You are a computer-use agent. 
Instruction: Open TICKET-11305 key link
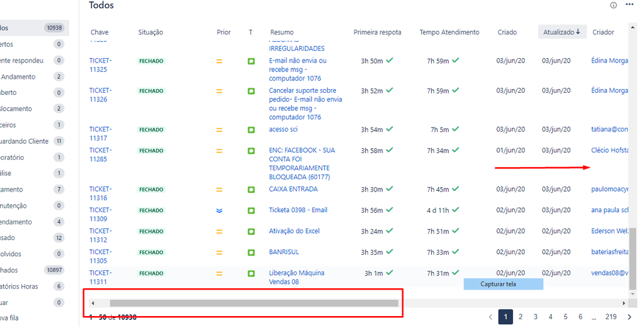pyautogui.click(x=100, y=256)
